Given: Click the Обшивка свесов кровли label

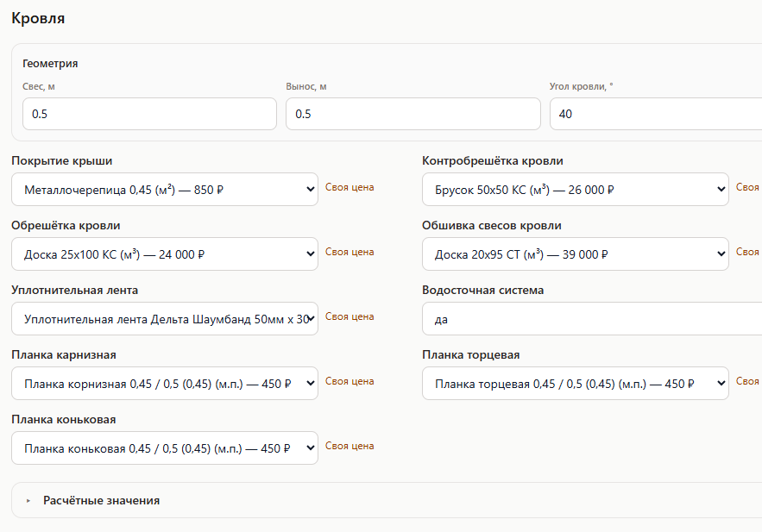Looking at the screenshot, I should pyautogui.click(x=492, y=225).
